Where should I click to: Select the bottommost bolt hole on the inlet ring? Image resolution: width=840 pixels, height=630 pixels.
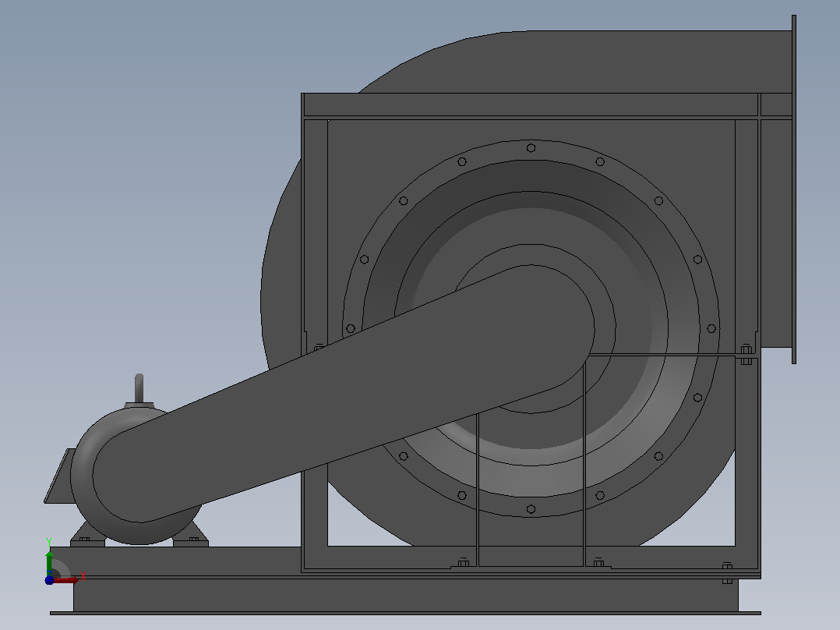coord(531,509)
